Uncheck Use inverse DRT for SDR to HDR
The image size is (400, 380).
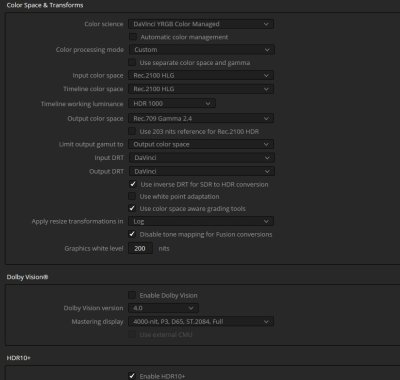tap(133, 184)
